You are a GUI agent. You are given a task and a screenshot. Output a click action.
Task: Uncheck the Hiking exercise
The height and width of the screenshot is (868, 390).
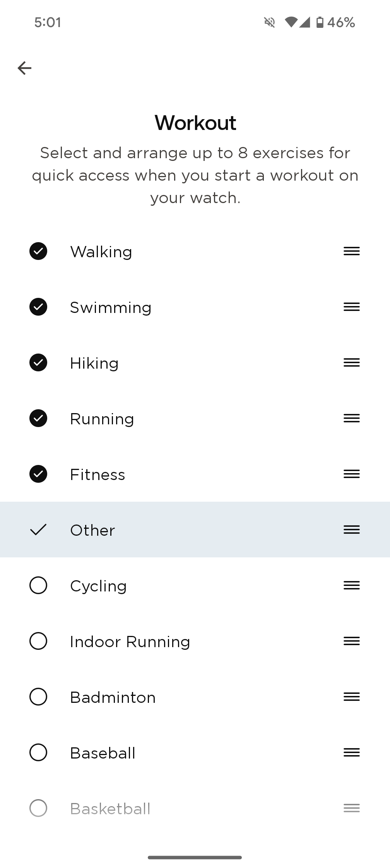(x=38, y=363)
